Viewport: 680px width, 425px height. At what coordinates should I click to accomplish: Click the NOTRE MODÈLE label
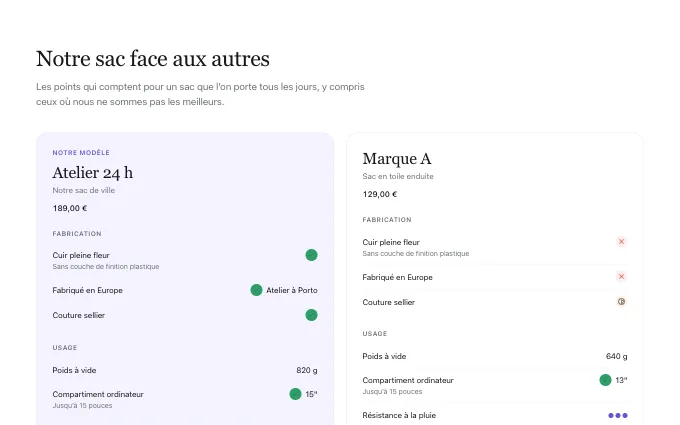coord(81,153)
